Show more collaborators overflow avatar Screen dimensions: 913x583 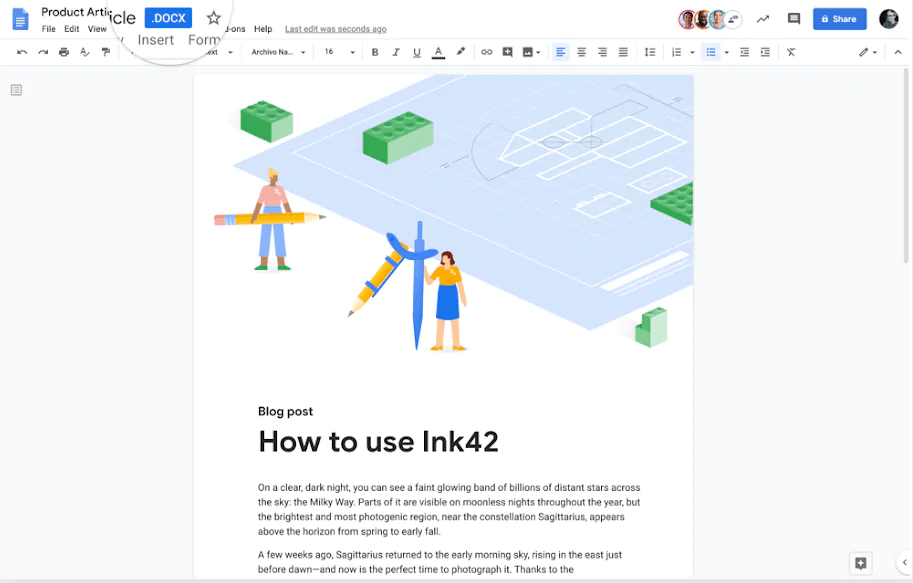pyautogui.click(x=734, y=19)
